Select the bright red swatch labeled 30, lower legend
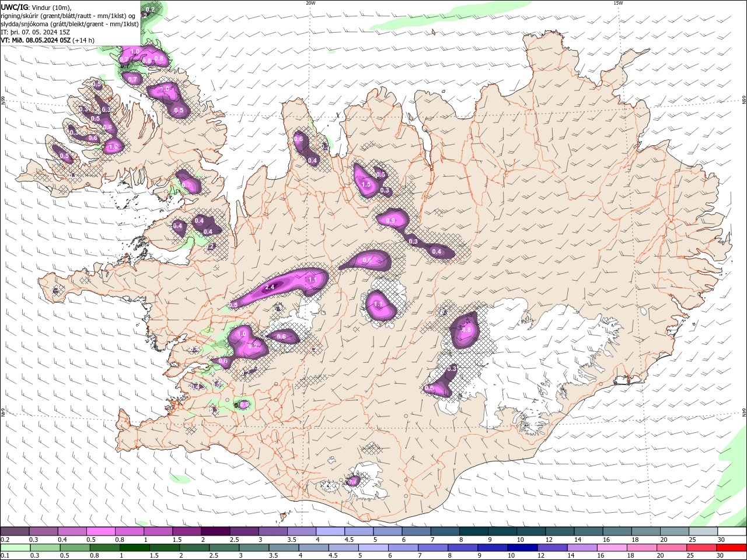 pyautogui.click(x=731, y=548)
